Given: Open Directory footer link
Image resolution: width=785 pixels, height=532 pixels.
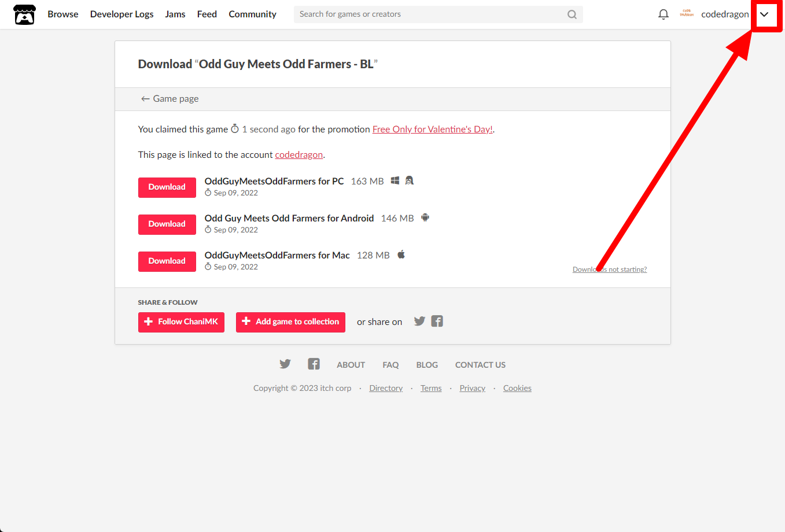Looking at the screenshot, I should tap(386, 389).
